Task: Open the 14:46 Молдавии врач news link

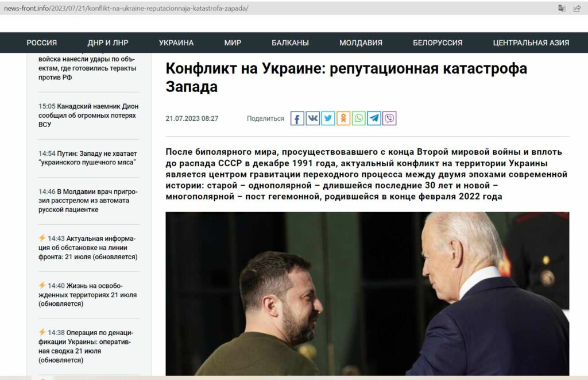Action: 88,201
